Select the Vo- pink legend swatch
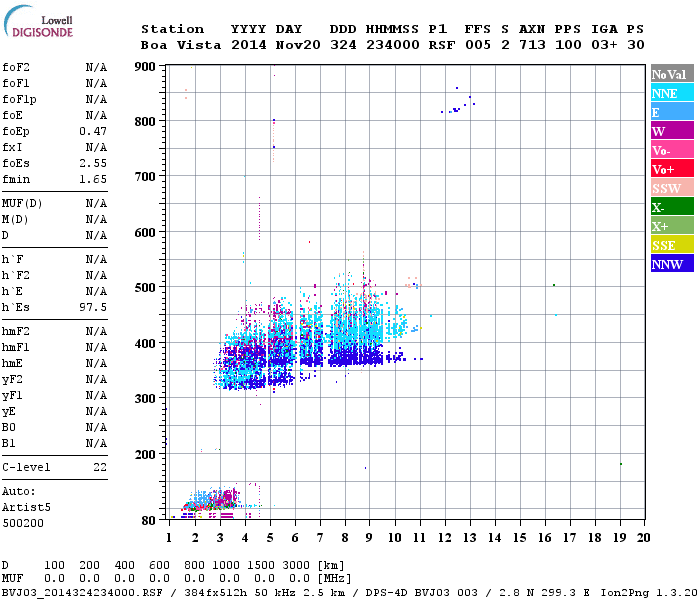 [x=672, y=150]
